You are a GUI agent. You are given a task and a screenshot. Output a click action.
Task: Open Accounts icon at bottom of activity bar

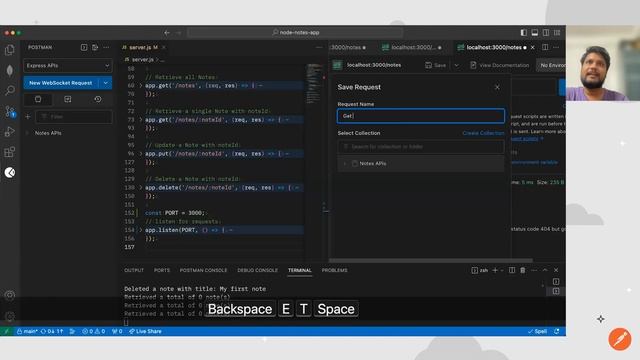tap(10, 295)
